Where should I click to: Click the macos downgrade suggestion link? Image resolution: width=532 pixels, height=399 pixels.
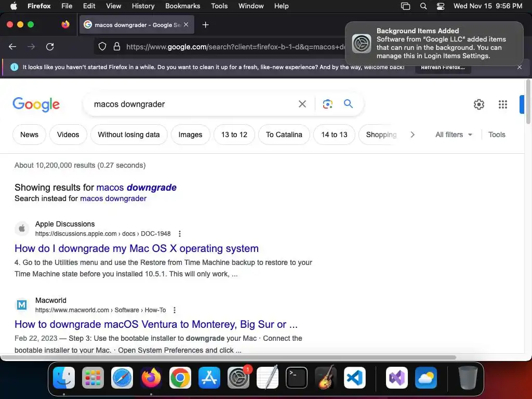pyautogui.click(x=137, y=187)
